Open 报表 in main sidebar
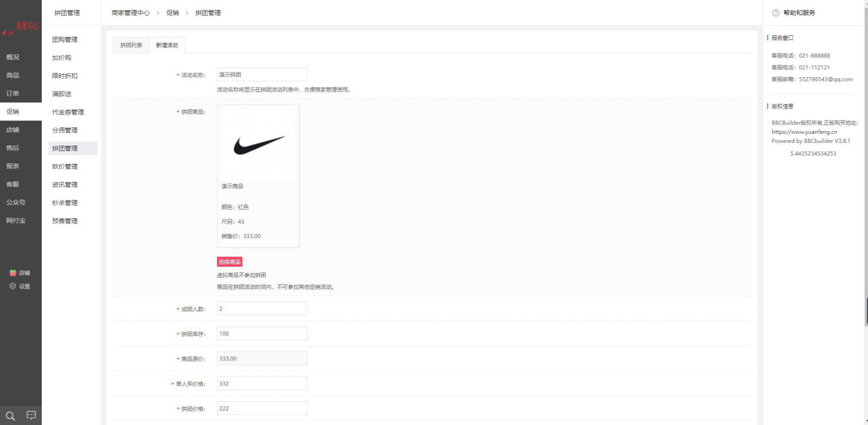 (x=13, y=166)
